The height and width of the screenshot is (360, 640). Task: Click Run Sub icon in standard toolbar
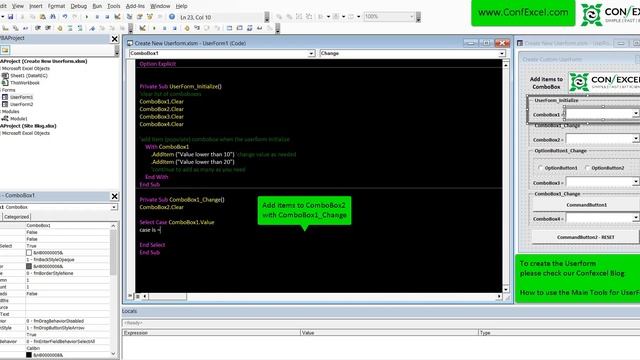87,17
